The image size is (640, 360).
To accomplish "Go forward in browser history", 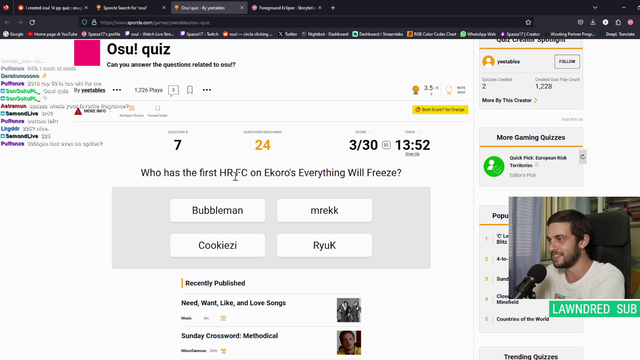I will [x=20, y=22].
